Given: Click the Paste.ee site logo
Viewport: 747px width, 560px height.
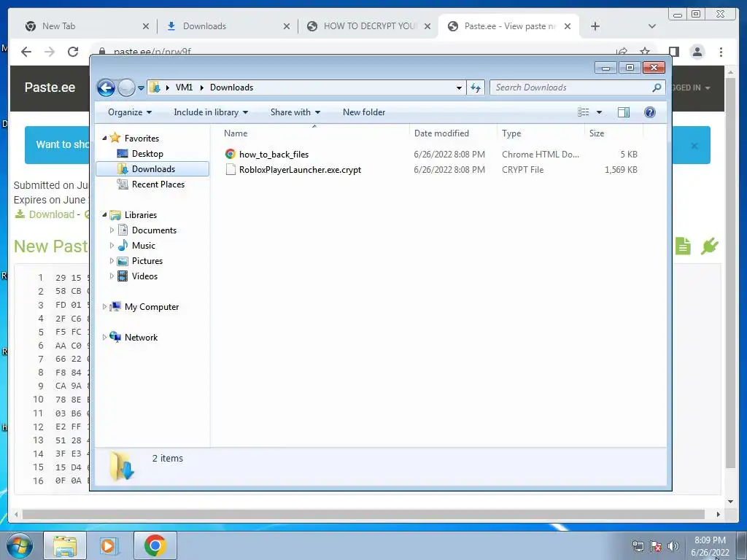Looking at the screenshot, I should pos(50,87).
